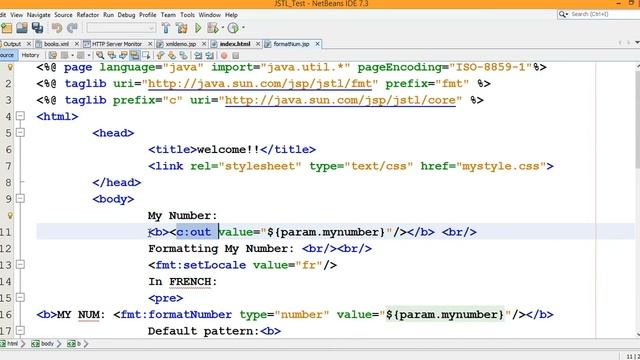This screenshot has width=640, height=360.
Task: Collapse the fmt:setLocale fold on line 13
Action: [x=20, y=265]
